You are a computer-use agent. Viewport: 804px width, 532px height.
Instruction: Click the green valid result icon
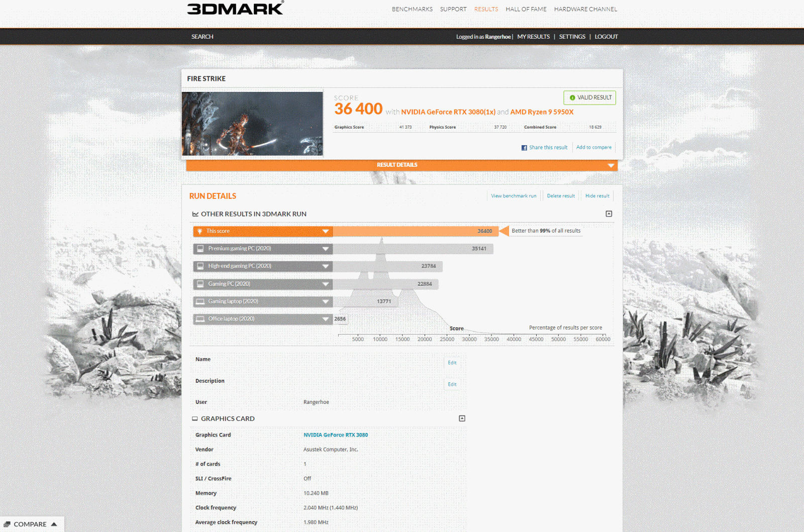pos(572,98)
